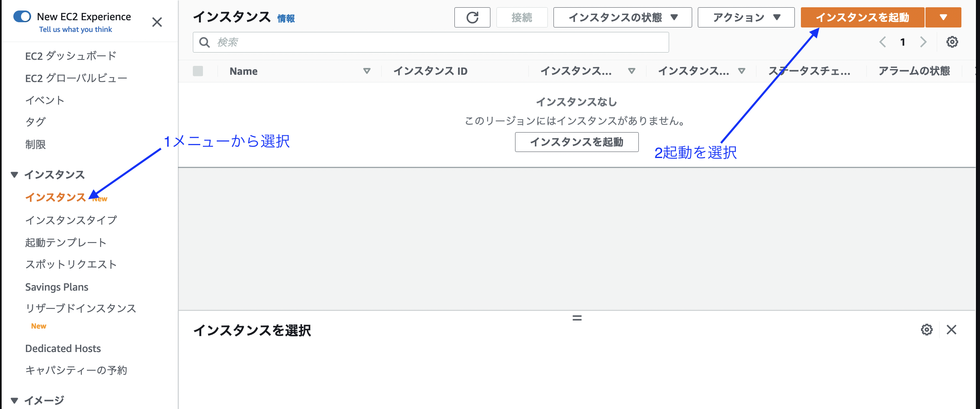Select the header checkbox in the instance table

pyautogui.click(x=199, y=71)
